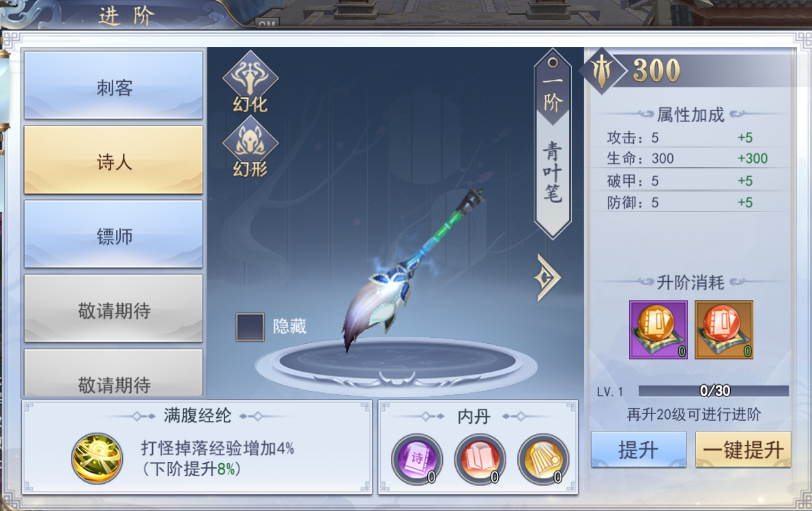
Task: Click the first 敬请期待 locked slot
Action: [x=113, y=308]
